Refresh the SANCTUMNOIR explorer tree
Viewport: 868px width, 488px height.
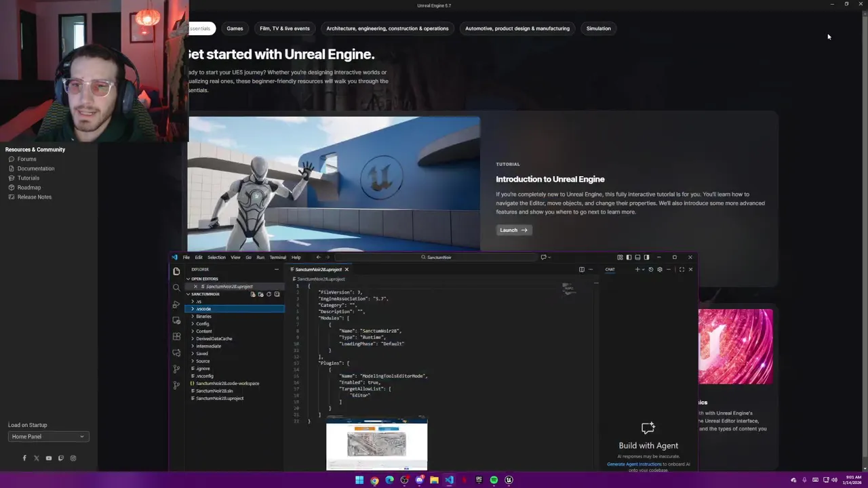pyautogui.click(x=269, y=294)
